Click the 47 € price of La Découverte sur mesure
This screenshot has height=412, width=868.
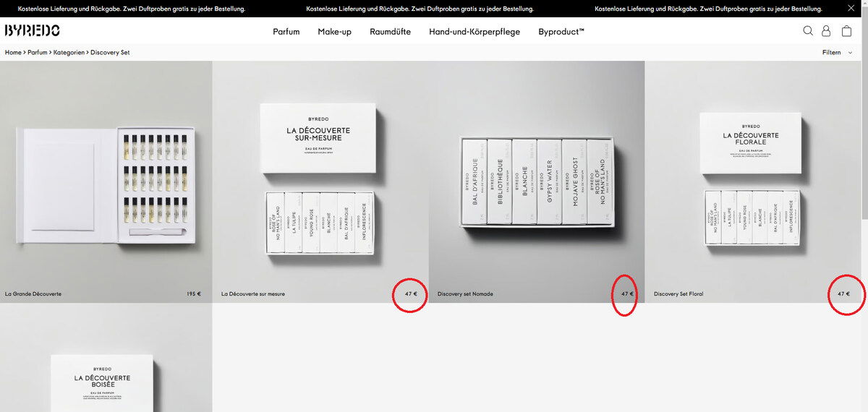(x=411, y=294)
